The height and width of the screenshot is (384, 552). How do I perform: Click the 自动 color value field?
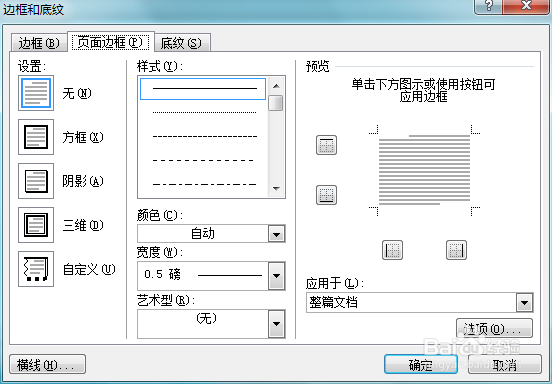(203, 234)
